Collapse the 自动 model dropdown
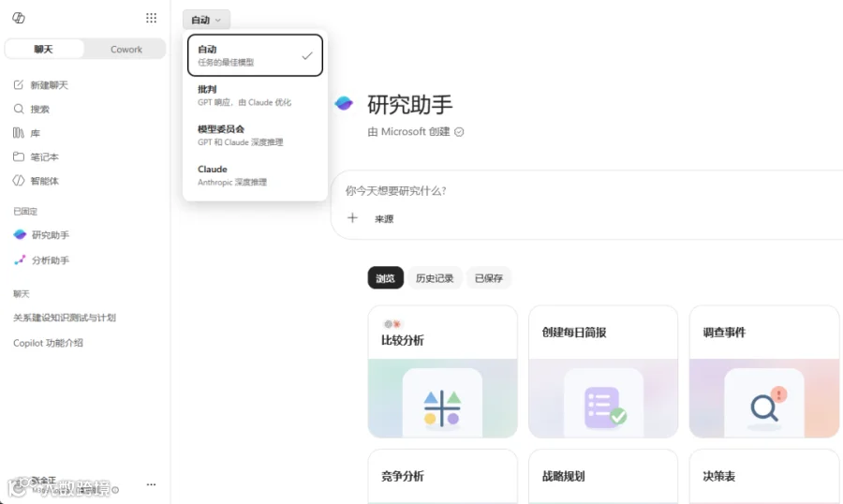Screen dimensions: 843x504 (206, 20)
